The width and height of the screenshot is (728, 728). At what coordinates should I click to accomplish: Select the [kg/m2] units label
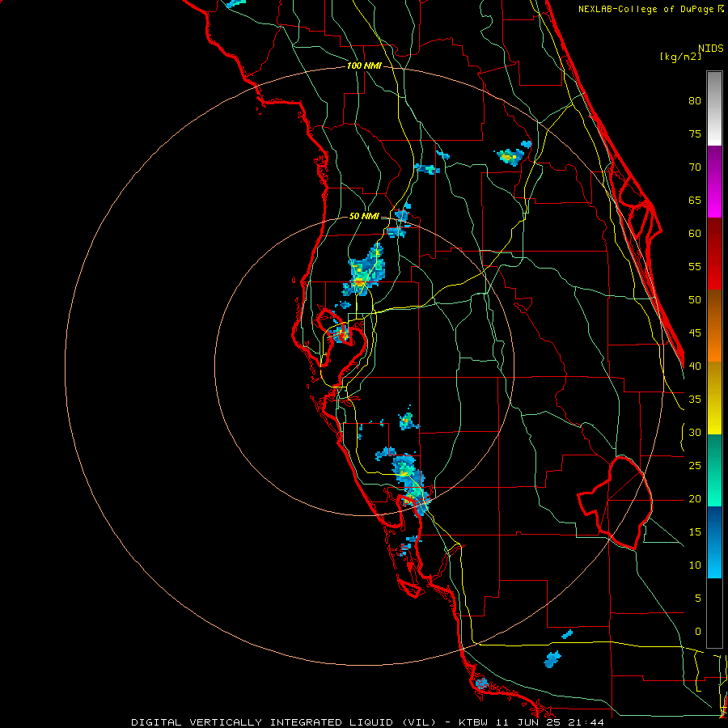680,57
